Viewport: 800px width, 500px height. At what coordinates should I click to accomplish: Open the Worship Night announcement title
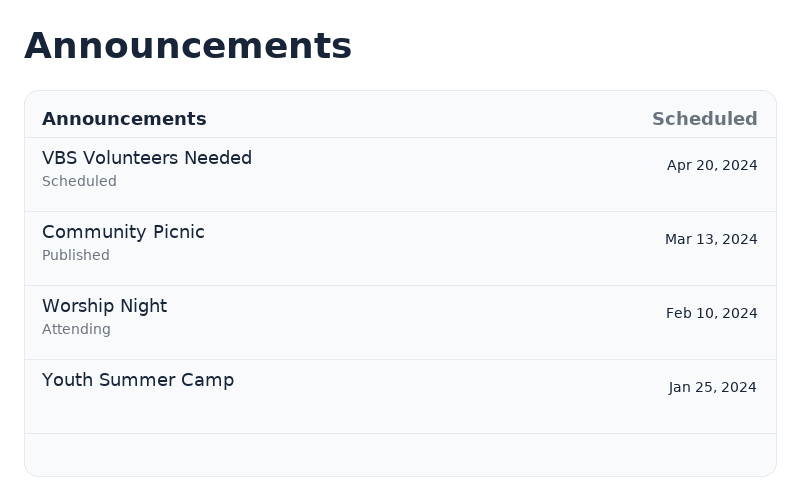tap(104, 306)
